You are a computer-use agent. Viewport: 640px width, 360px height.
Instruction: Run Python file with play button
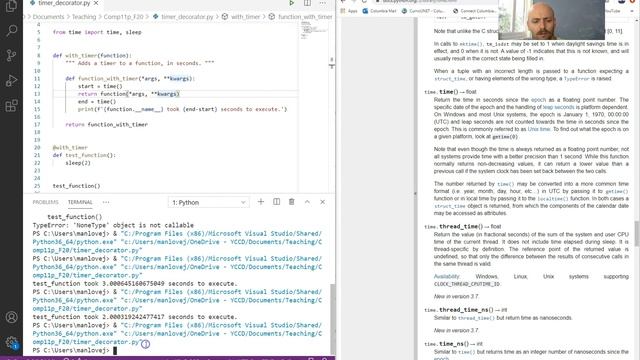[x=291, y=3]
